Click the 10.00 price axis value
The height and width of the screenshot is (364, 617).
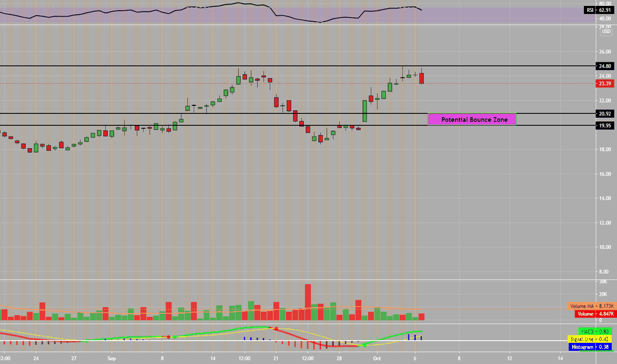[605, 247]
